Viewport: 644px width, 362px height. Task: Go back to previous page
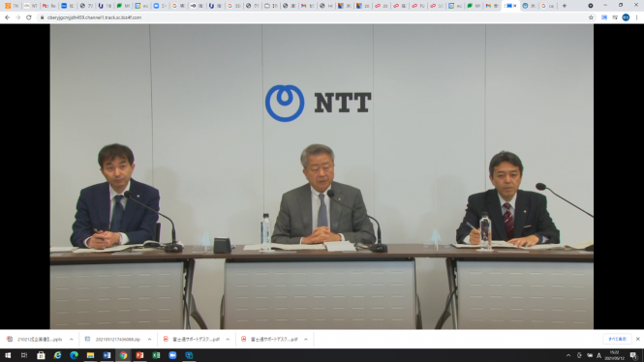pos(8,17)
